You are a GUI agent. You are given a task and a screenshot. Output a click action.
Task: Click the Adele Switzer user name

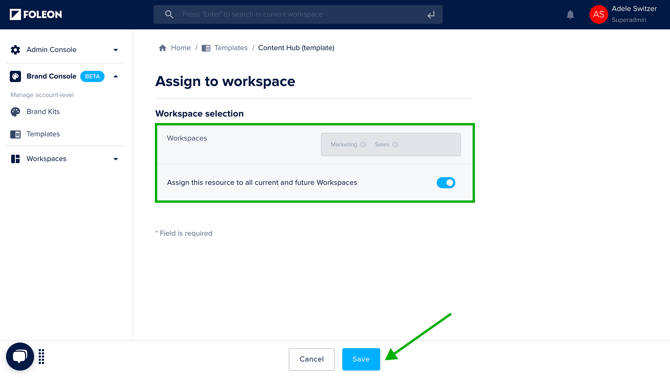[634, 9]
